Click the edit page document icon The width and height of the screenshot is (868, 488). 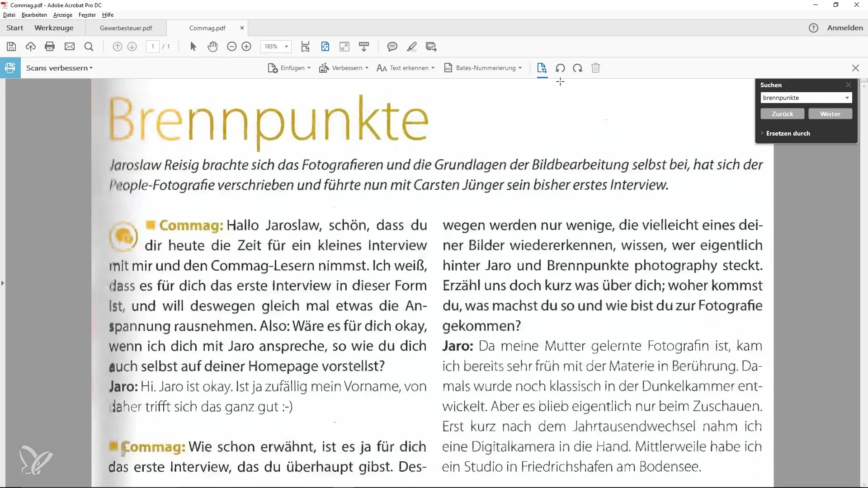(542, 68)
